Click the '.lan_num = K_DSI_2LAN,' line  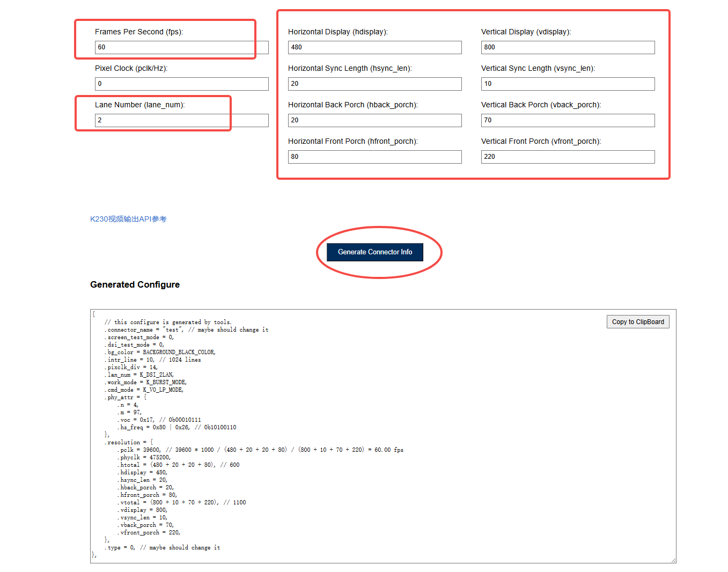coord(139,375)
